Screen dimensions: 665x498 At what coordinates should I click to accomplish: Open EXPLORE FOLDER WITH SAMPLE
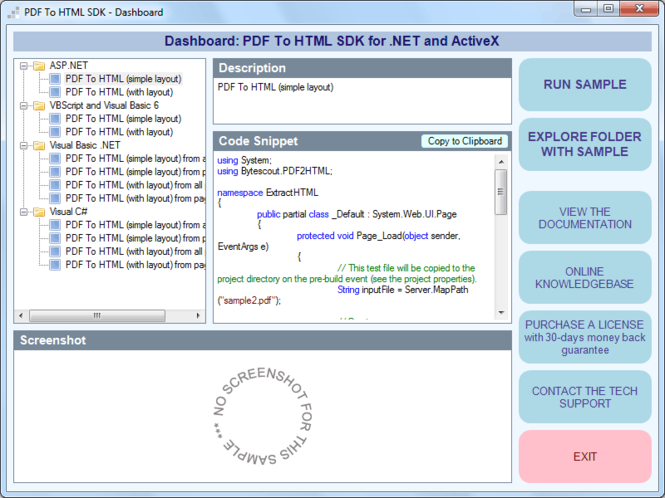pyautogui.click(x=585, y=144)
